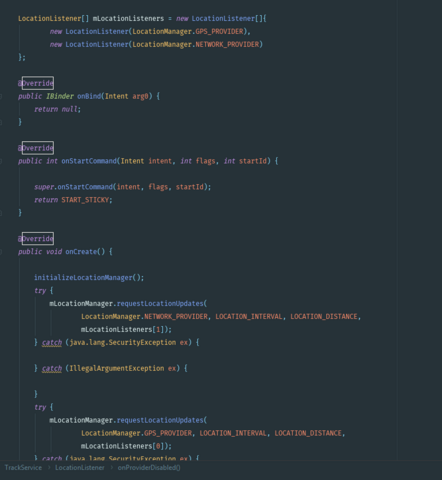The image size is (442, 480).
Task: Collapse the onCreate method fold marker
Action: click(1, 252)
